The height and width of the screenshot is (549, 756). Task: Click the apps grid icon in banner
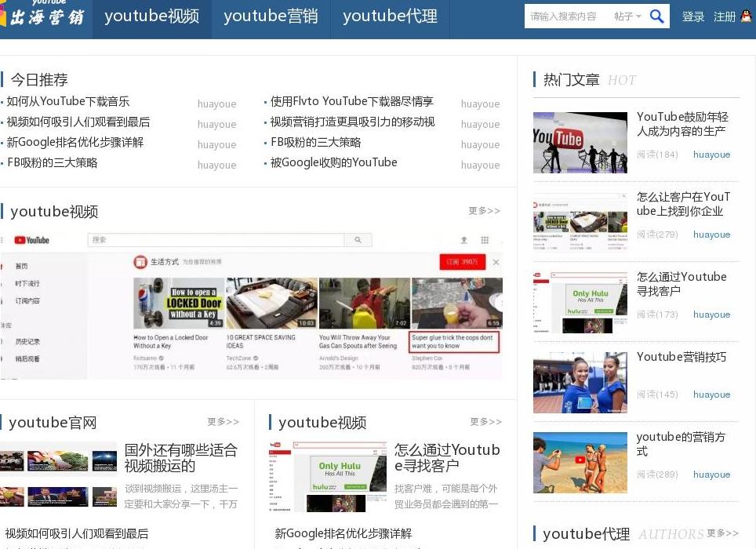485,240
